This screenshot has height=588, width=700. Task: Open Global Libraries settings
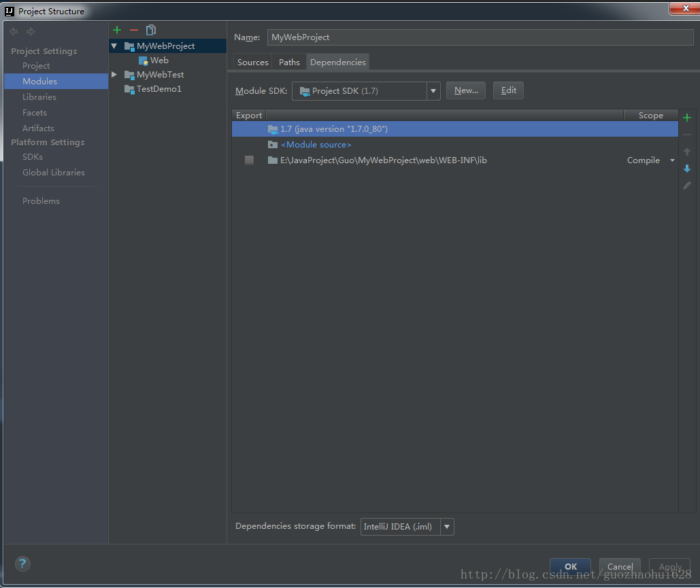(x=54, y=172)
